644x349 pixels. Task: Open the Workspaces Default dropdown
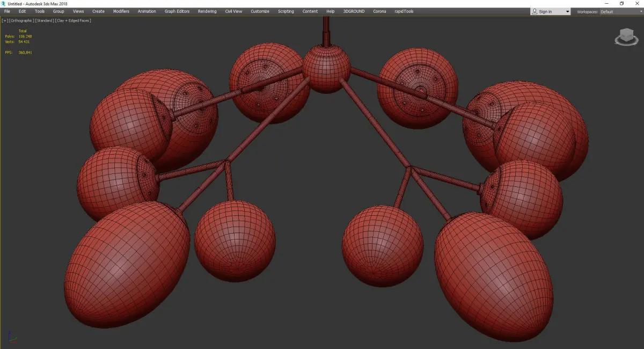coord(621,12)
